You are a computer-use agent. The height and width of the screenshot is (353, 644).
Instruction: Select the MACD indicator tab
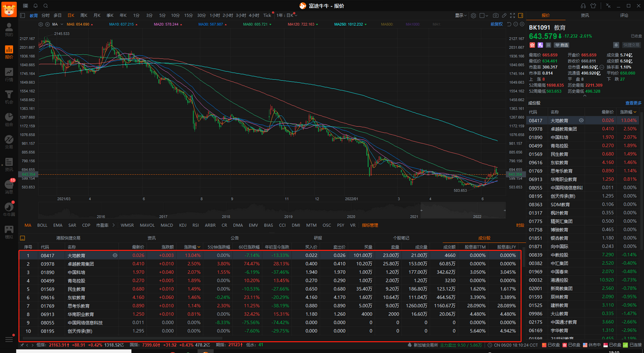point(167,226)
